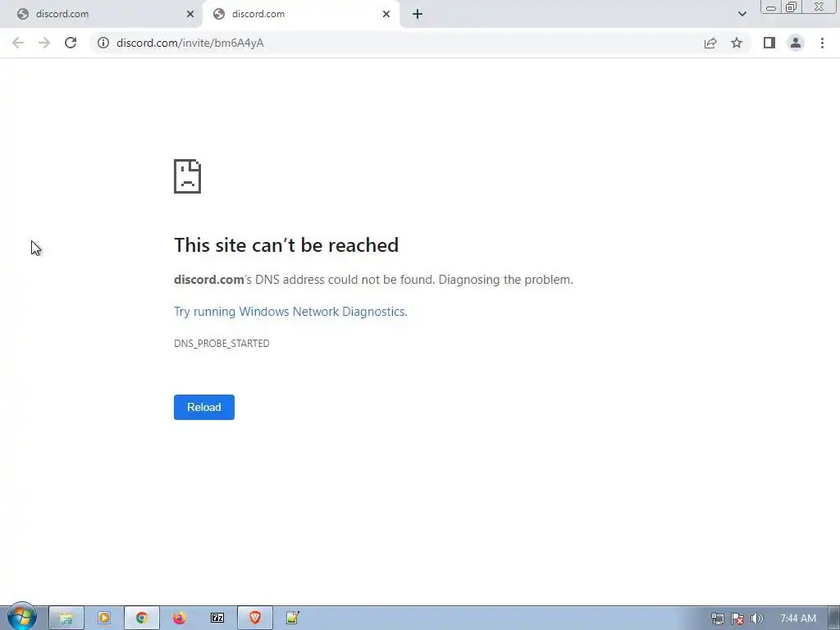Open a new tab with plus button
Viewport: 840px width, 630px height.
pos(418,14)
